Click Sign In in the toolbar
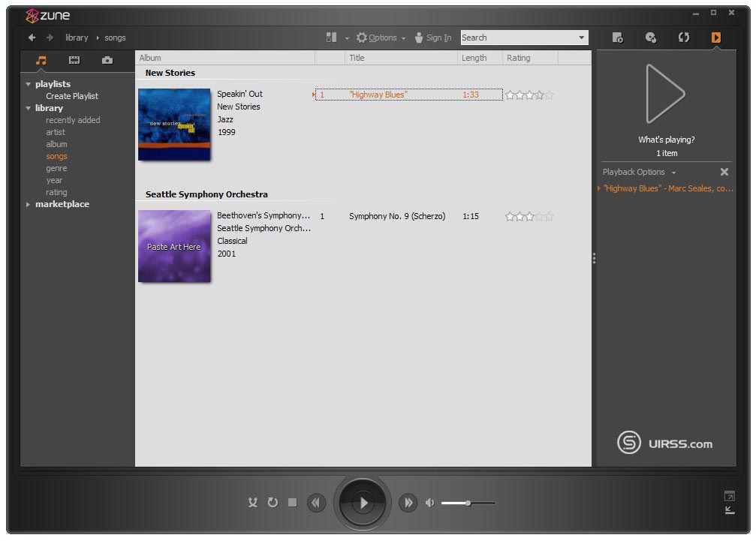756x541 pixels. [433, 38]
